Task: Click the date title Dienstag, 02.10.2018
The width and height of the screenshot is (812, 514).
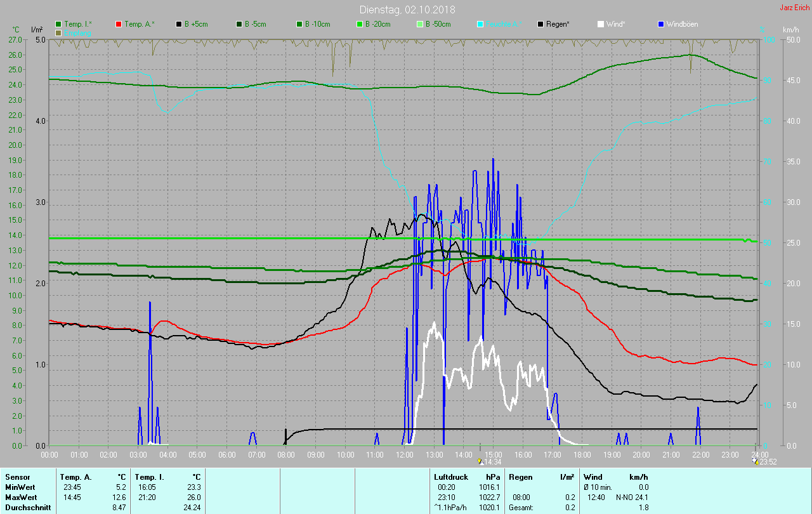Action: pyautogui.click(x=407, y=10)
